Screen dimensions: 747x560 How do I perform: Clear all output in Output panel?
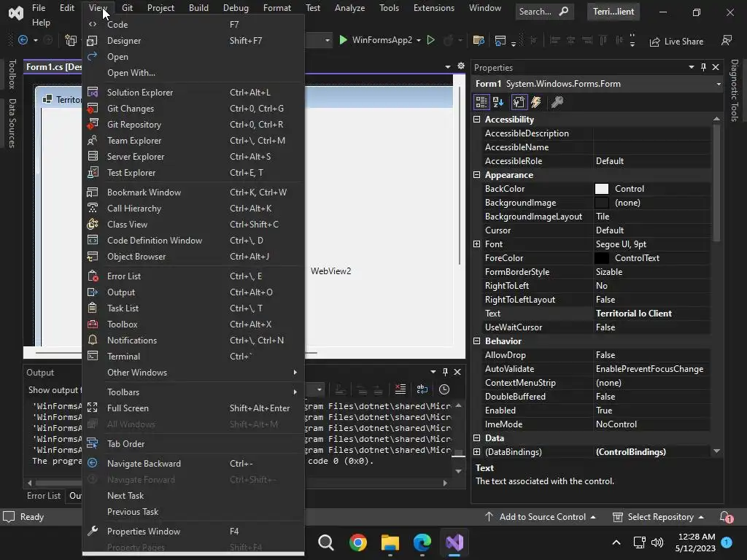[400, 389]
